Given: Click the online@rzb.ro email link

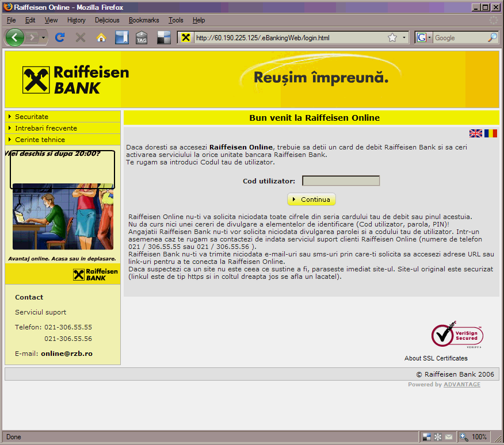Looking at the screenshot, I should (x=67, y=354).
